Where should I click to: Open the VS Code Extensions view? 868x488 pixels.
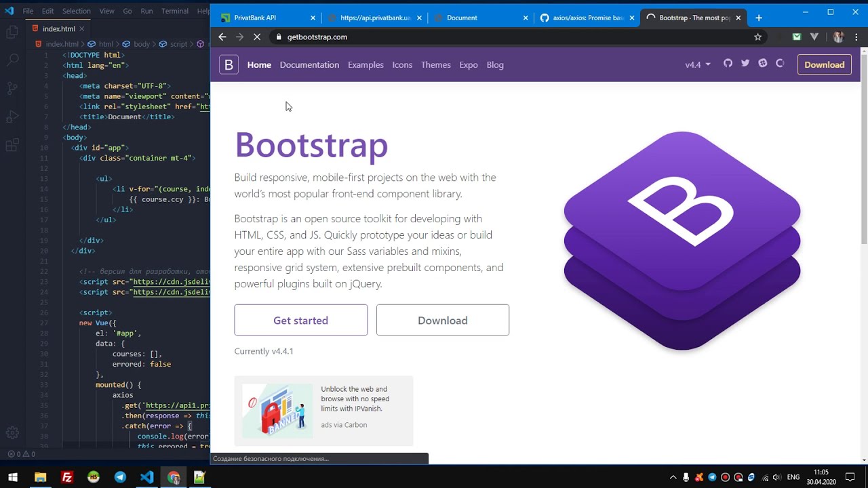[x=12, y=145]
